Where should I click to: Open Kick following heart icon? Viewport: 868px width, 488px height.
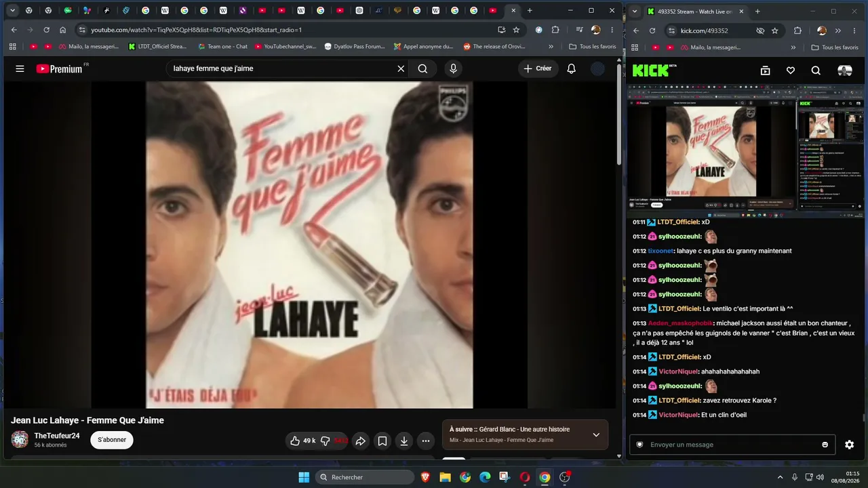(791, 70)
